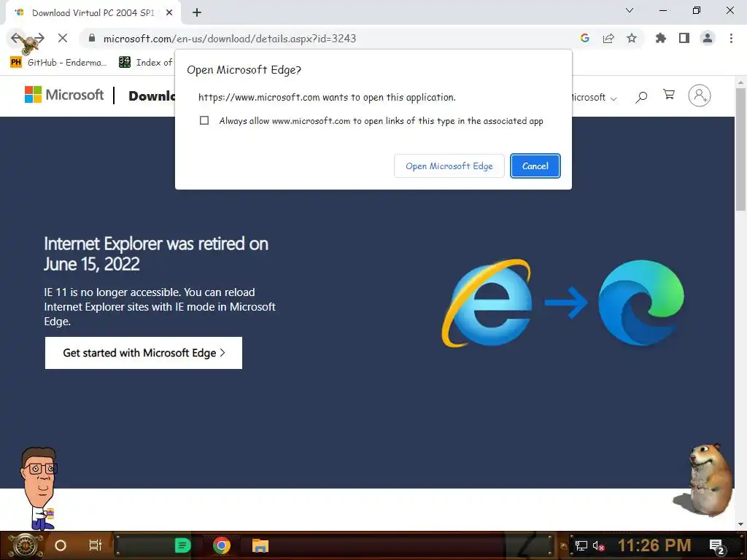
Task: Click the network icon in the system tray
Action: click(581, 546)
